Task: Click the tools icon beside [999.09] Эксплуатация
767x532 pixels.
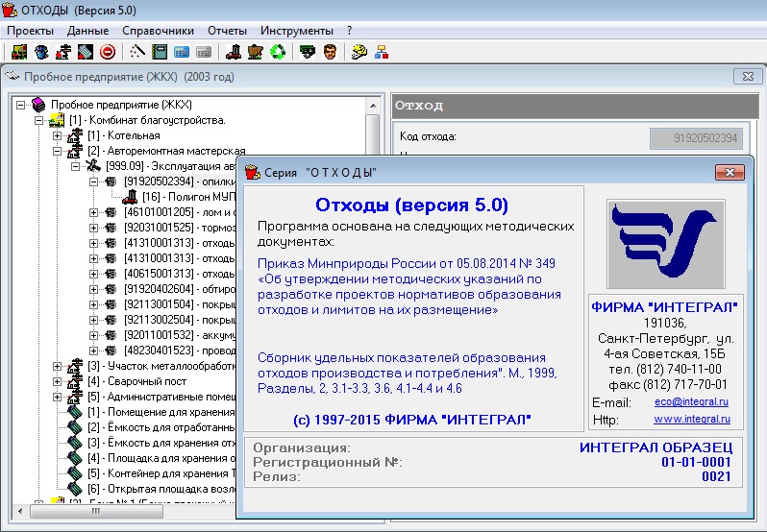Action: coord(93,166)
